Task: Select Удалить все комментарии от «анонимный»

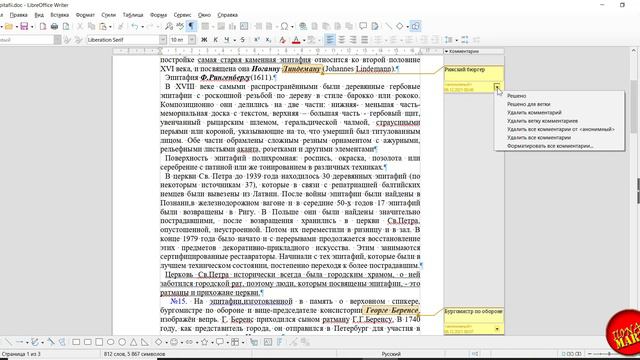Action: pyautogui.click(x=559, y=129)
